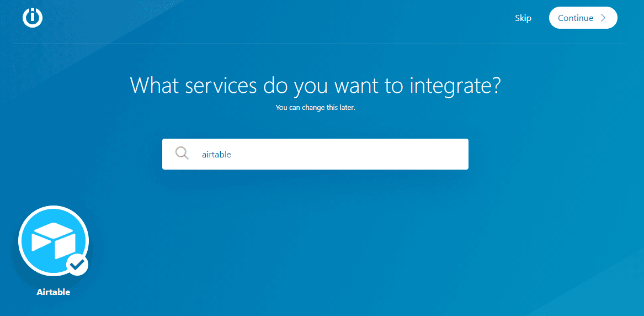Click the white ring around the Airtable circle
The width and height of the screenshot is (644, 316).
point(54,208)
